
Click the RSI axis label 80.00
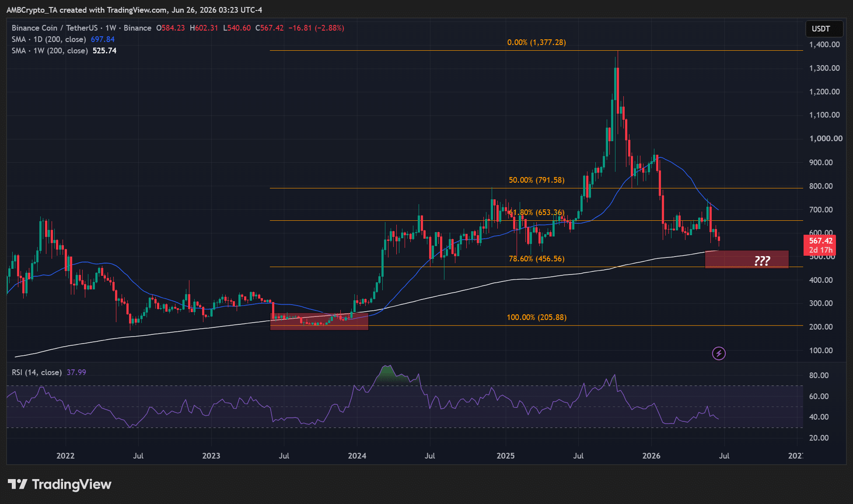click(819, 375)
